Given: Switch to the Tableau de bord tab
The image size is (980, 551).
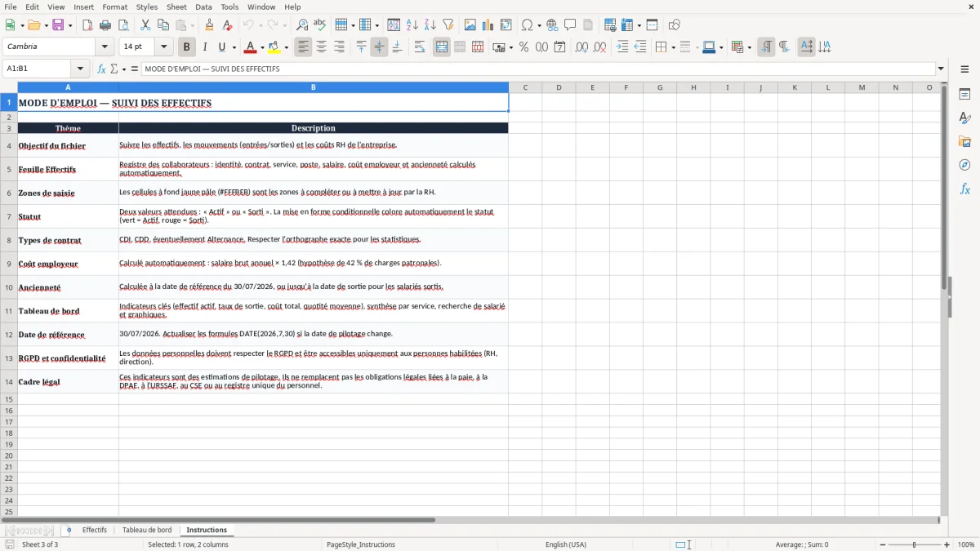Looking at the screenshot, I should (147, 530).
